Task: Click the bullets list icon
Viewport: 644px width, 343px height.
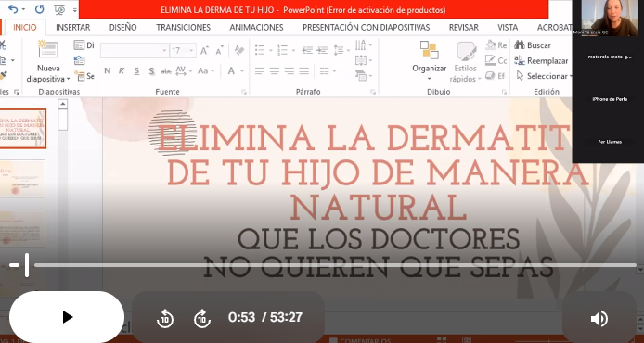Action: click(x=260, y=50)
